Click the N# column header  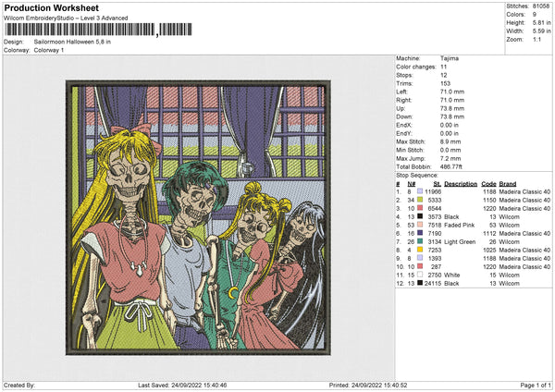pos(412,184)
